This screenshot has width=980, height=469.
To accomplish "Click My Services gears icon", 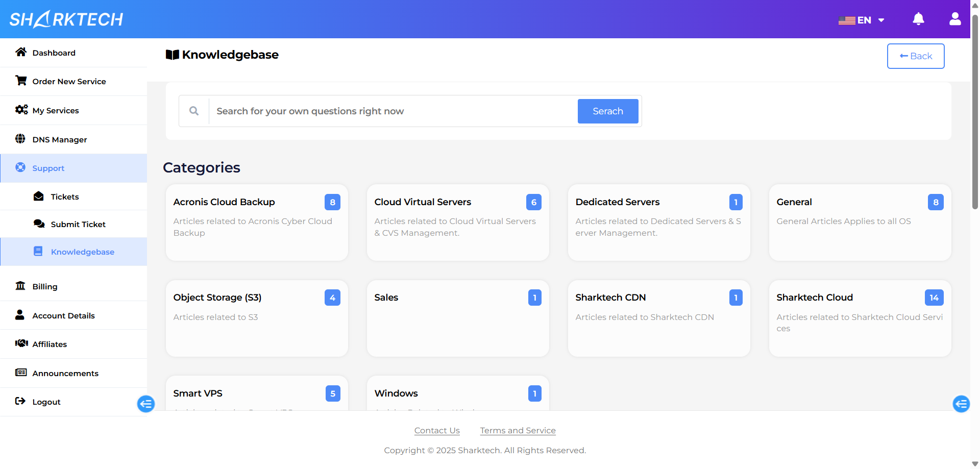I will coord(21,110).
